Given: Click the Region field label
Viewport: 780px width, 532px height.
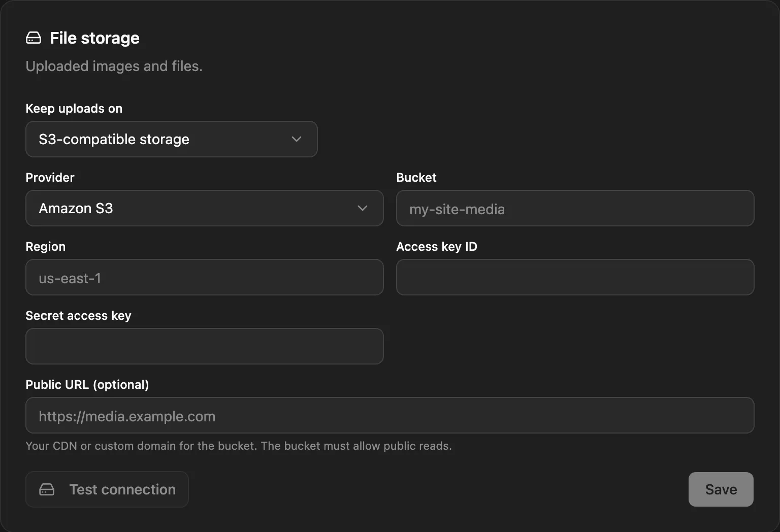Looking at the screenshot, I should point(46,247).
